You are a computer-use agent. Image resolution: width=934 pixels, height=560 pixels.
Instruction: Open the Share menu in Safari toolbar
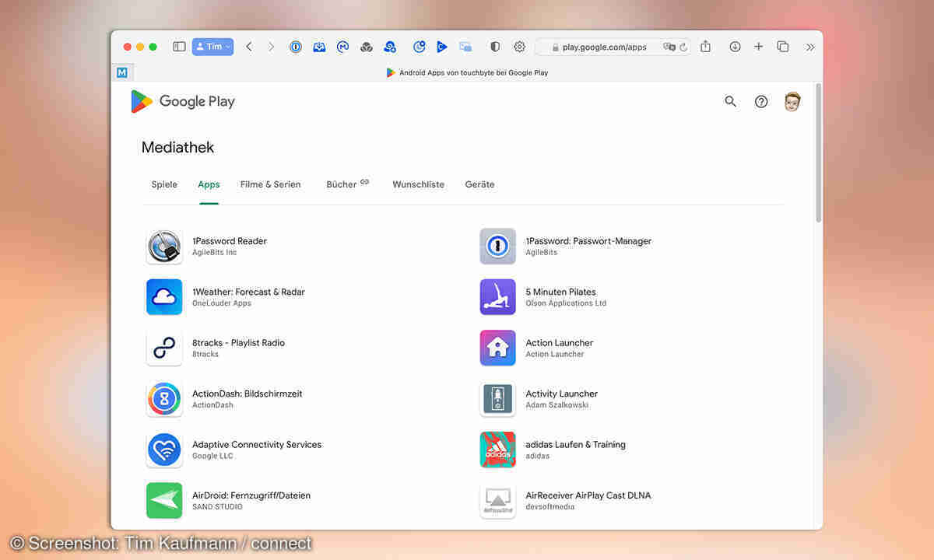[x=705, y=47]
